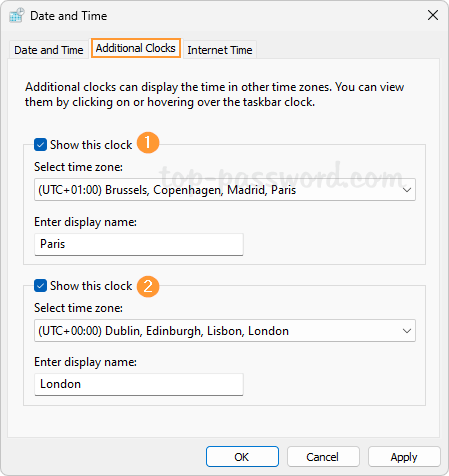This screenshot has height=476, width=449.
Task: Focus the London display name field
Action: [139, 384]
